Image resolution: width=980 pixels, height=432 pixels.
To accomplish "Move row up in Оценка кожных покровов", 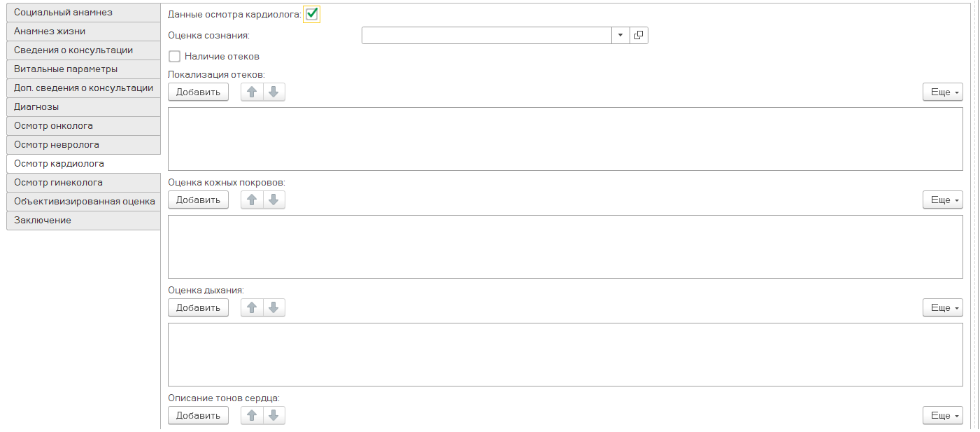I will click(252, 200).
